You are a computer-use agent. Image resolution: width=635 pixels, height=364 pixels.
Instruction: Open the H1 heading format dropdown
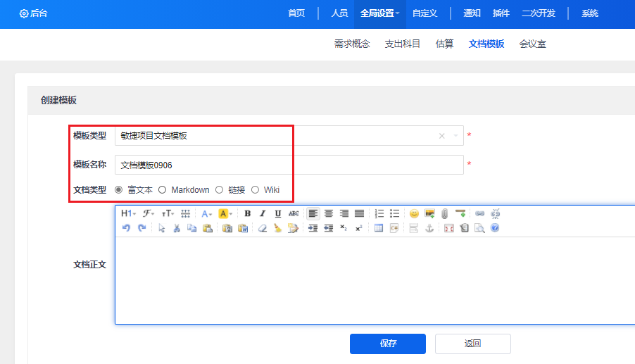(128, 213)
